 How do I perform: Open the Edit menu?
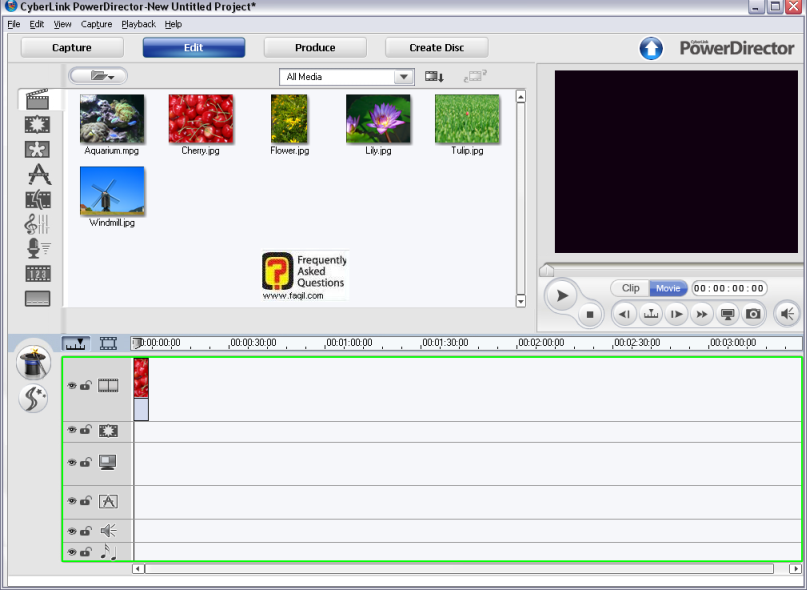click(x=37, y=24)
